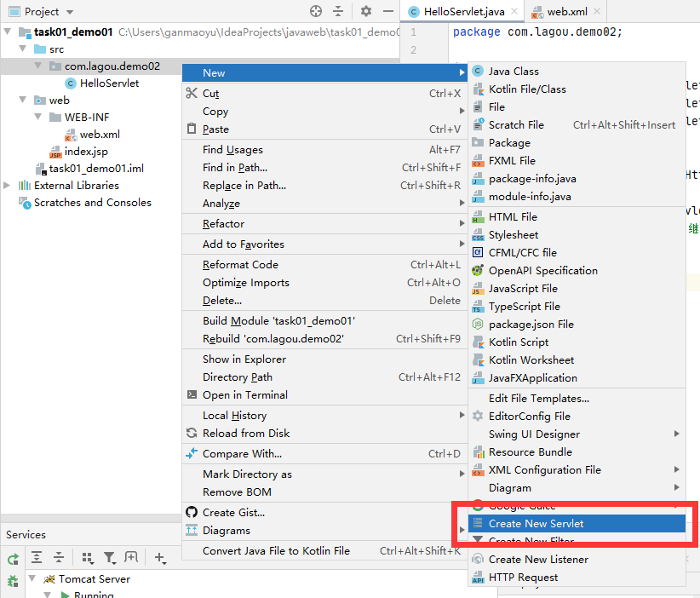Open Edit File Templates...

pos(577,399)
